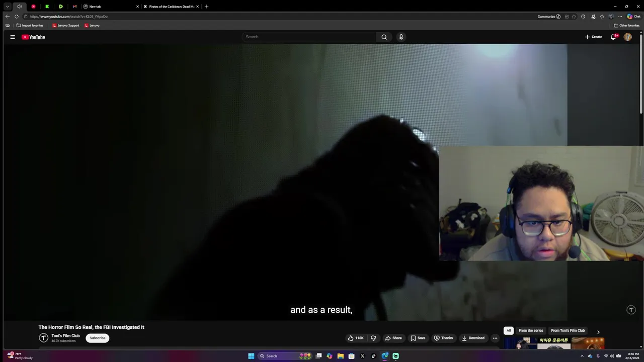Open more actions three-dot menu under video
Viewport: 644px width, 362px height.
495,338
